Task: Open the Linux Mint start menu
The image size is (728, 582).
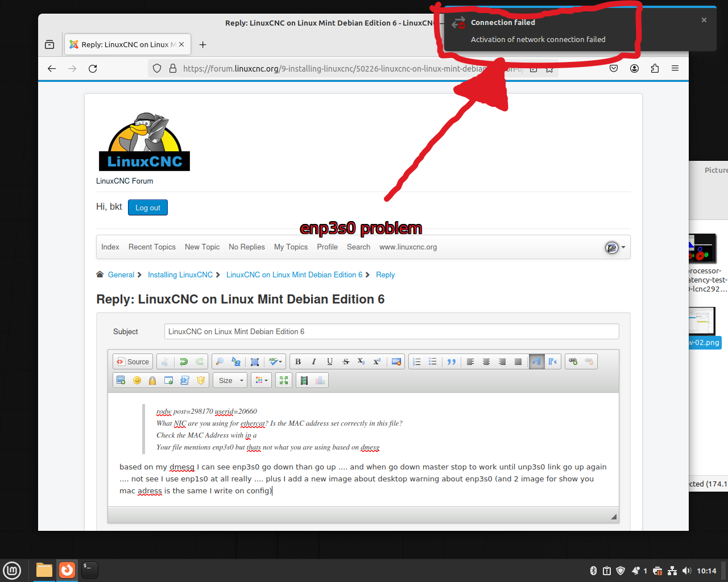Action: (x=12, y=570)
